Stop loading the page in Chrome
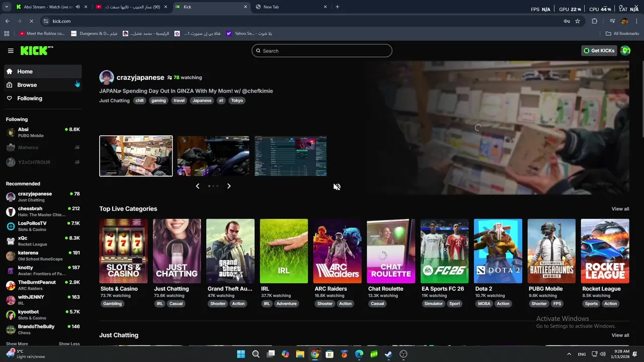The height and width of the screenshot is (362, 644). [31, 21]
